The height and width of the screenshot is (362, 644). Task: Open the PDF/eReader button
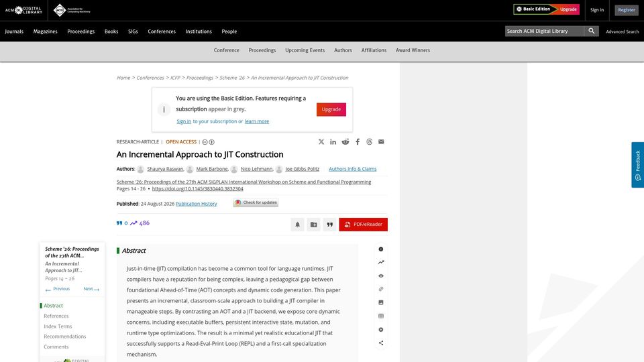[363, 225]
